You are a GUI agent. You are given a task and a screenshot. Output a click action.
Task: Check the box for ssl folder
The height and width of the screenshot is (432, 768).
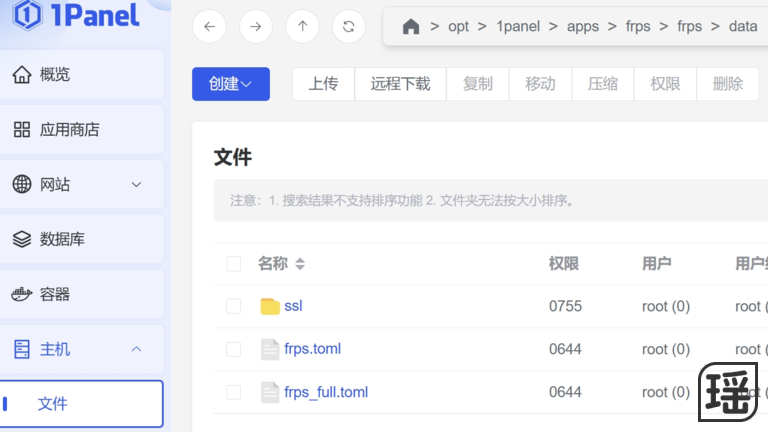[x=233, y=306]
